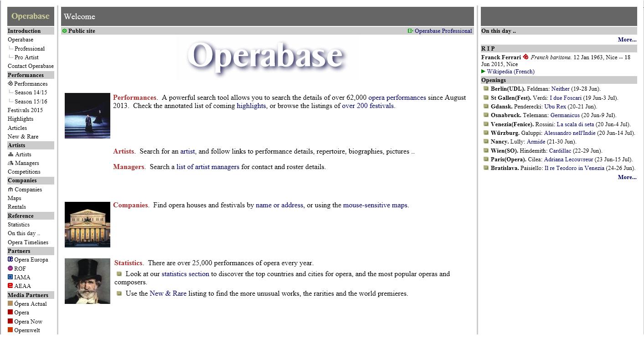Click the book icon beside Paris(Opera) opening
Screen dimensions: 644x344
click(x=486, y=159)
